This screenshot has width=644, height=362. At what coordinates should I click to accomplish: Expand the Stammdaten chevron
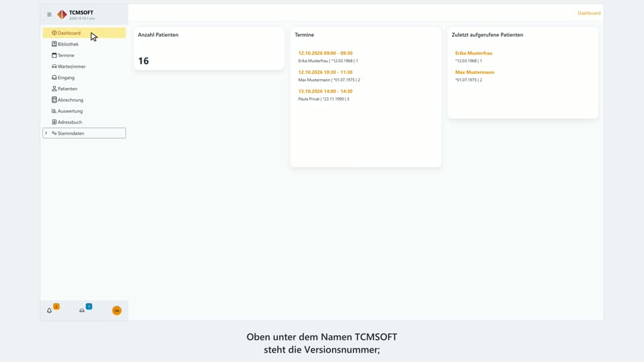[x=46, y=133]
